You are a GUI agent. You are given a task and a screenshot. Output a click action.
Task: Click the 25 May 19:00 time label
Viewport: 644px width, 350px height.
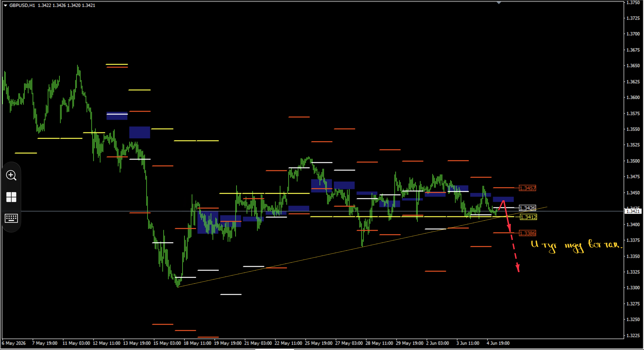[x=318, y=343]
